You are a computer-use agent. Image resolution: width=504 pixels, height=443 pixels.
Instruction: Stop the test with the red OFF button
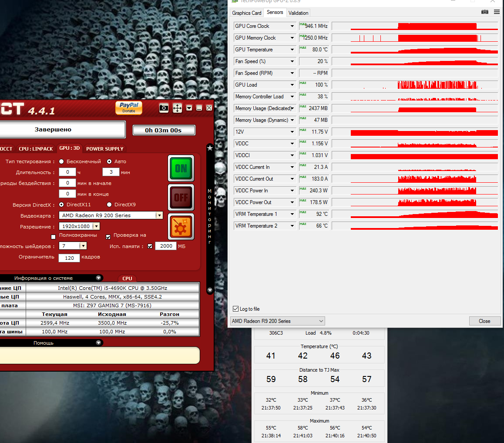point(181,197)
